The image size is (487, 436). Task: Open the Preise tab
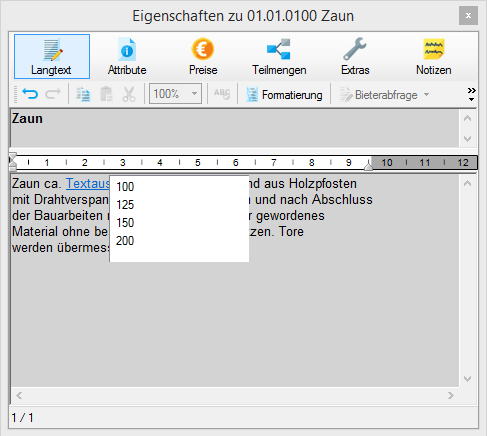203,56
